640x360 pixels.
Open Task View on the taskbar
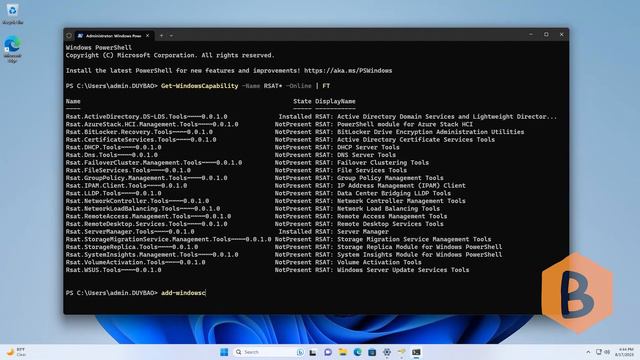(313, 352)
